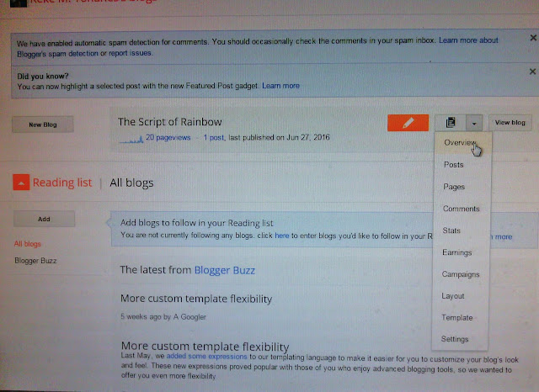Create a New Blog
This screenshot has height=392, width=539.
click(x=43, y=124)
